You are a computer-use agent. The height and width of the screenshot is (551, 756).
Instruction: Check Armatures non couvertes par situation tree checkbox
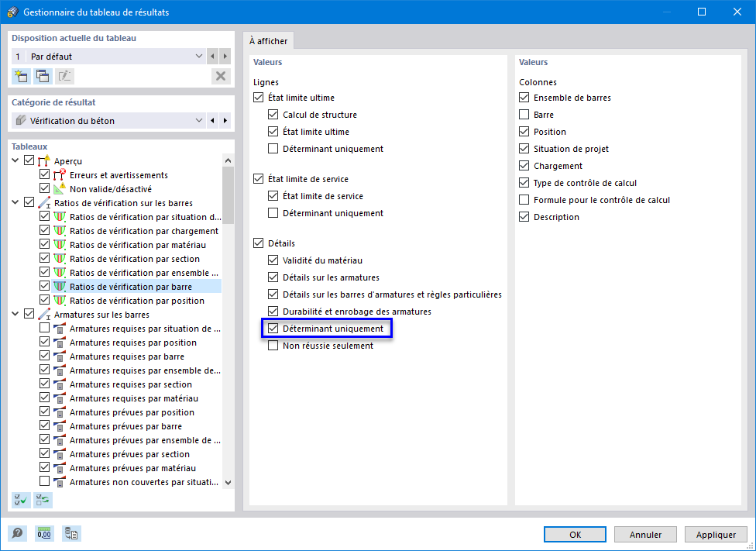pos(44,481)
